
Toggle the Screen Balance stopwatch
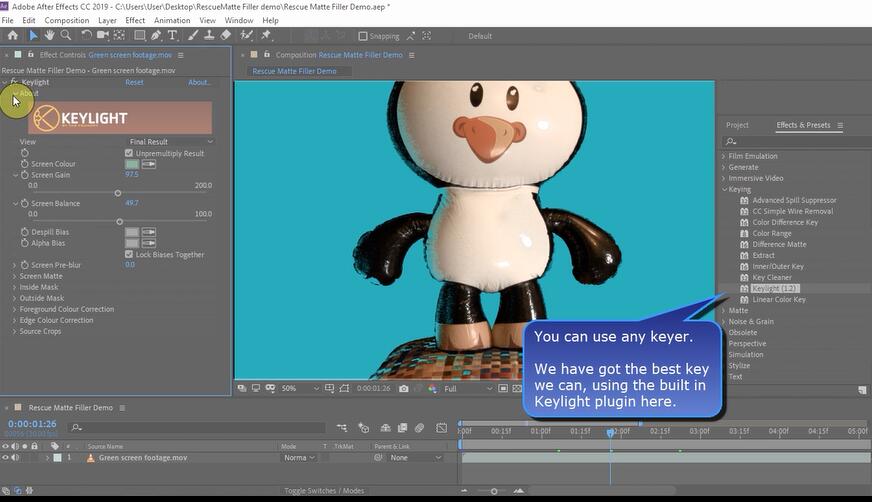click(24, 203)
